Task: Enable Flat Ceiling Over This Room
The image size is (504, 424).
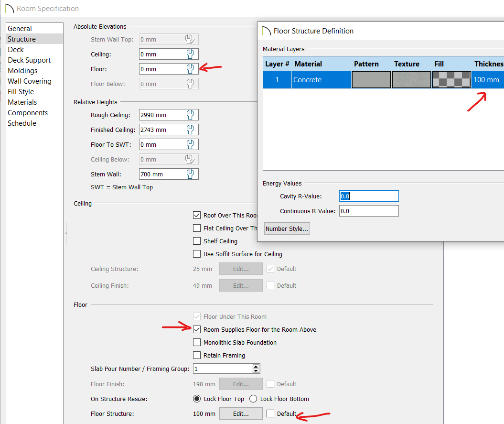Action: 197,228
